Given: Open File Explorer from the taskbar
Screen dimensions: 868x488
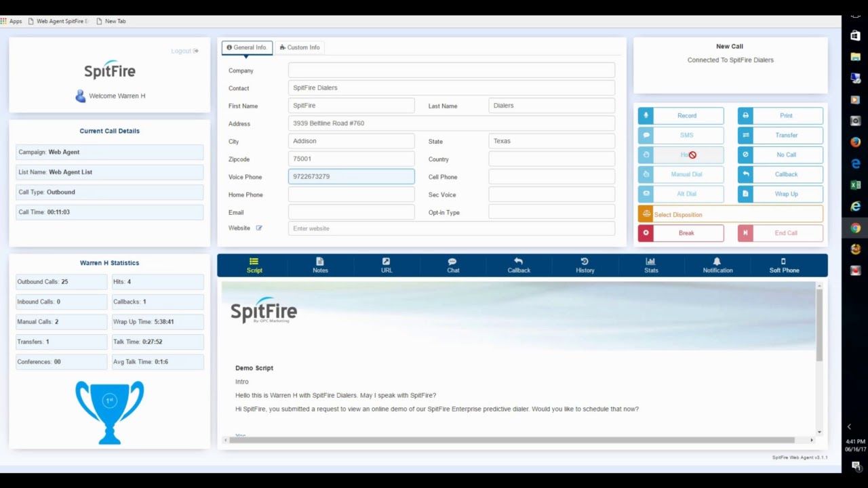Looking at the screenshot, I should tap(855, 57).
